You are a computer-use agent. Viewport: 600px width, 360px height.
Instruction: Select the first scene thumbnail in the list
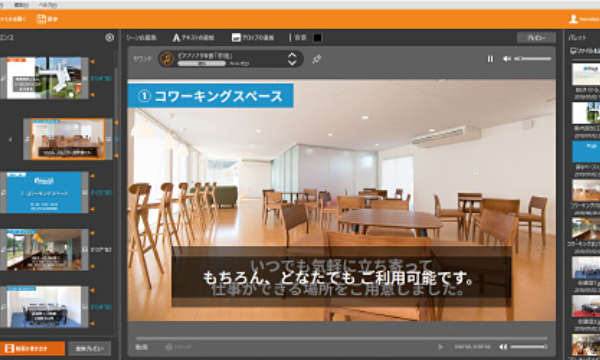[44, 78]
